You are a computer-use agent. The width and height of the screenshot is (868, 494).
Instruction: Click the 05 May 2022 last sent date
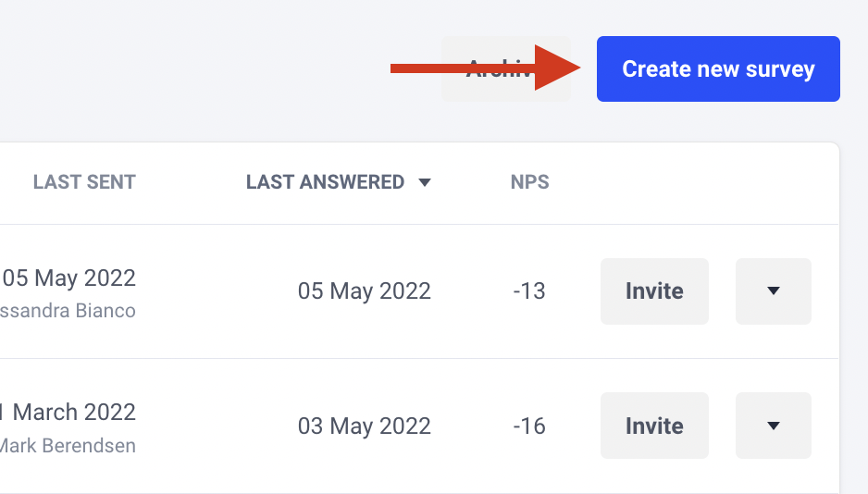point(68,278)
